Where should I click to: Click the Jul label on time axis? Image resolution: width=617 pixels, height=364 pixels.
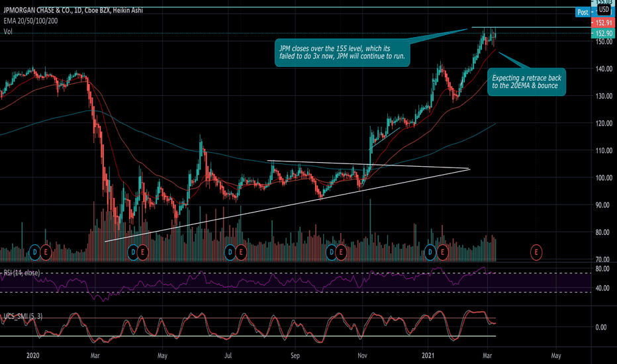click(x=228, y=356)
